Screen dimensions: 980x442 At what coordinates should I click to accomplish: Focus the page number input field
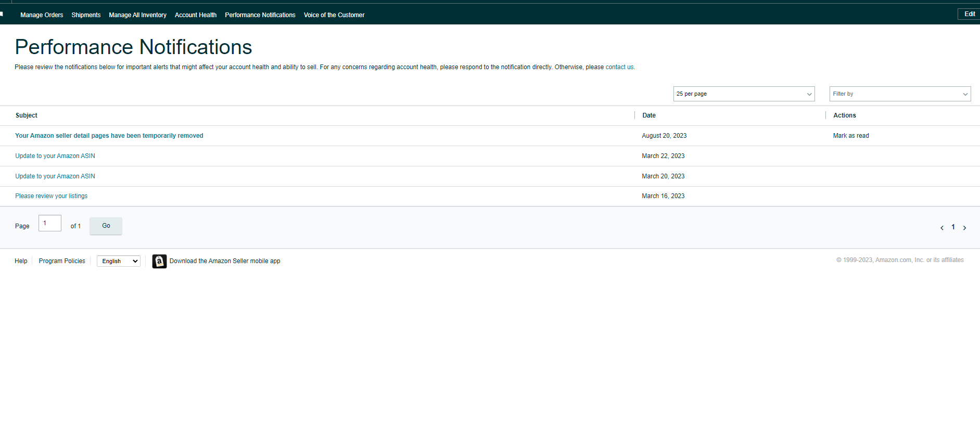[x=50, y=223]
